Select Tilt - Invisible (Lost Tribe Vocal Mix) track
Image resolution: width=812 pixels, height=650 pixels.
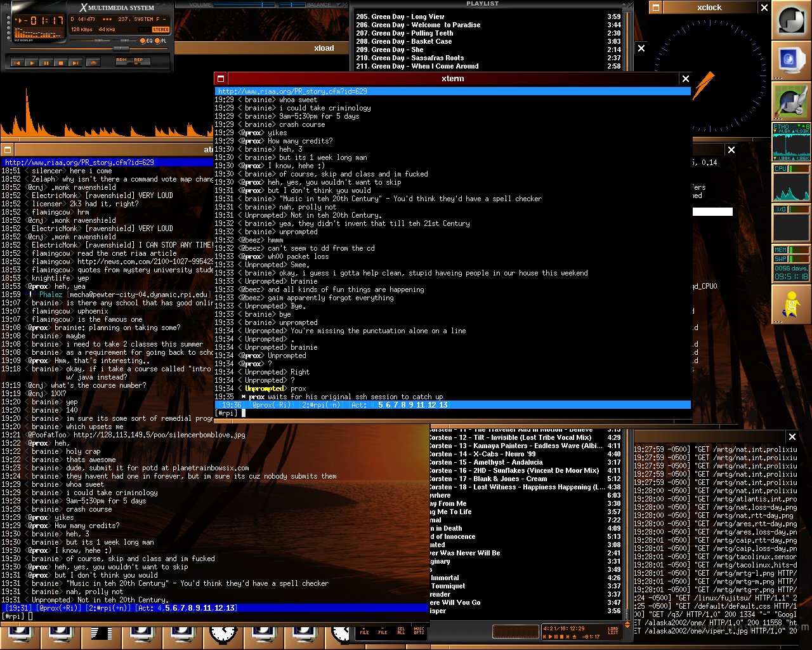pos(526,437)
